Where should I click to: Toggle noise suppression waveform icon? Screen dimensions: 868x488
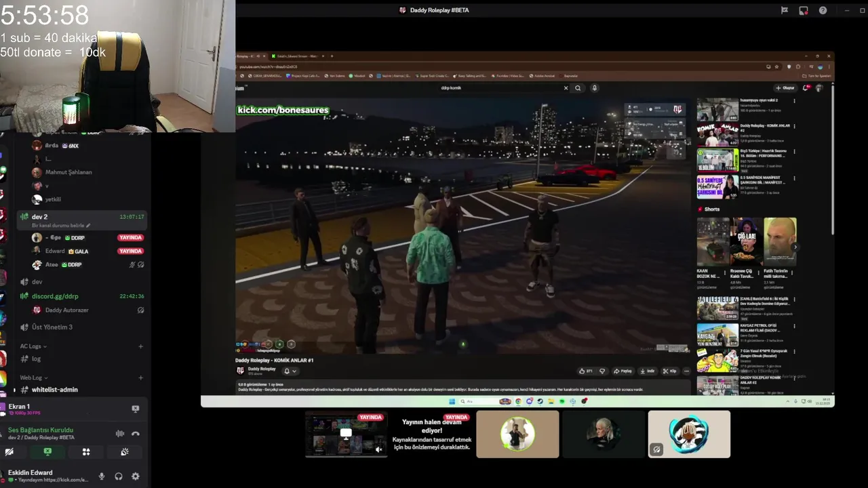(120, 434)
